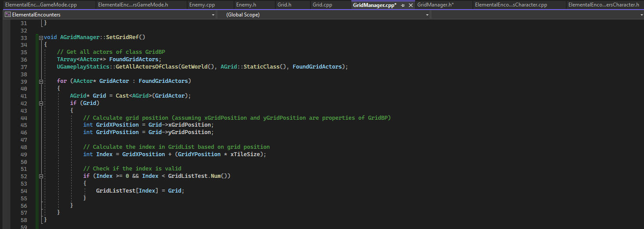Open the ElementalEnco...sCharacter.cpp tab
The image size is (644, 229).
(511, 5)
